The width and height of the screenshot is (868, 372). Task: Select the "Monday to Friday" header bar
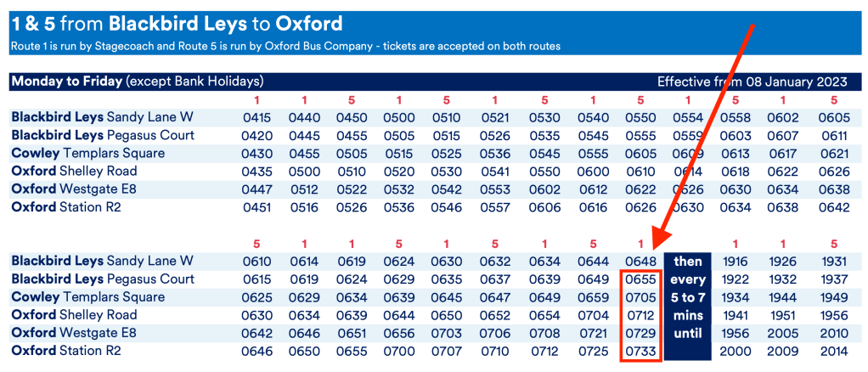click(x=137, y=82)
